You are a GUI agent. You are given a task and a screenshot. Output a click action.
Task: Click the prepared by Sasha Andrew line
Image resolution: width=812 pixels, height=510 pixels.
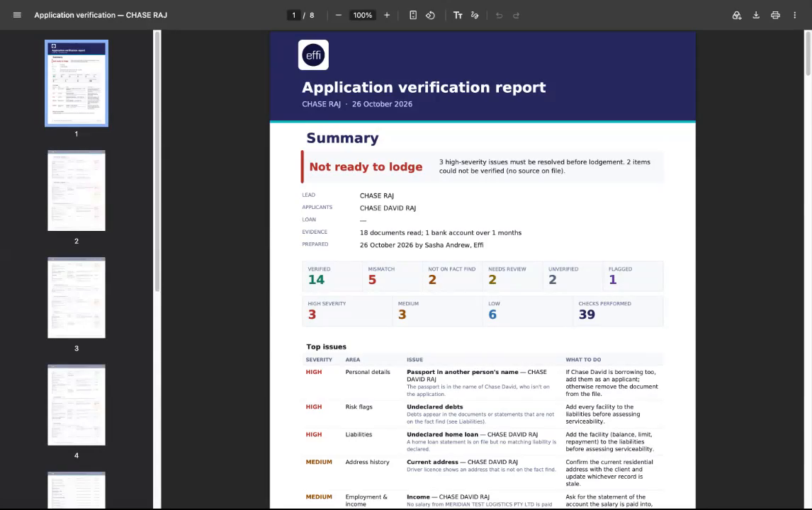(422, 245)
